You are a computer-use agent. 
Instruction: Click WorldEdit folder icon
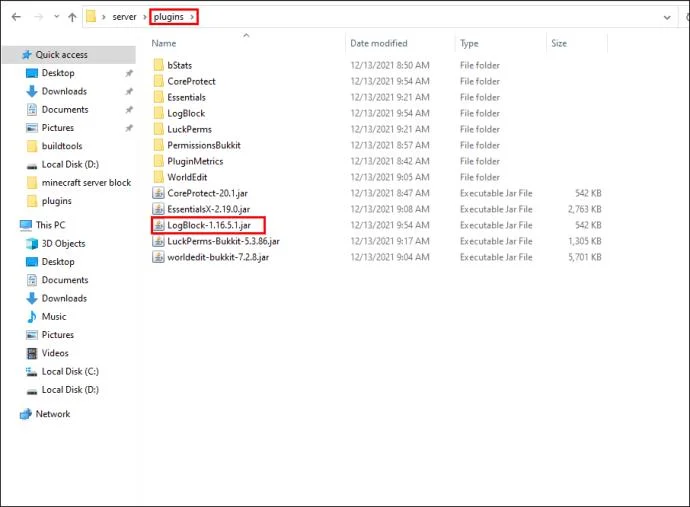pyautogui.click(x=158, y=177)
